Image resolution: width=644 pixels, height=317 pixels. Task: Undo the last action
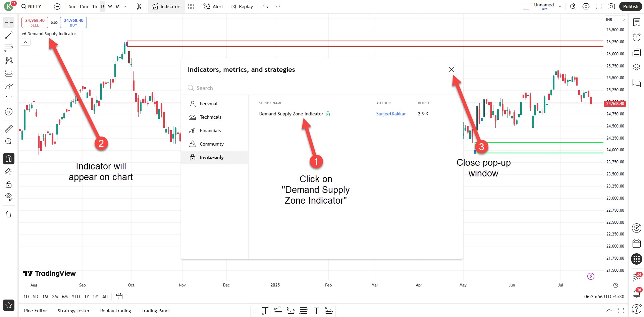(266, 6)
